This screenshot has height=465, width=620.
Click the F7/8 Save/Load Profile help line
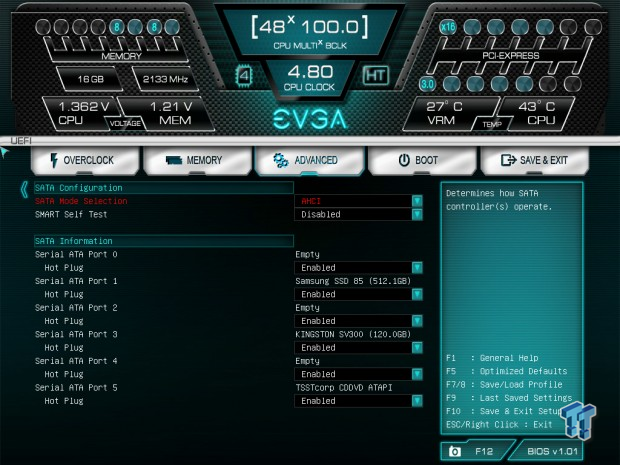click(x=504, y=384)
